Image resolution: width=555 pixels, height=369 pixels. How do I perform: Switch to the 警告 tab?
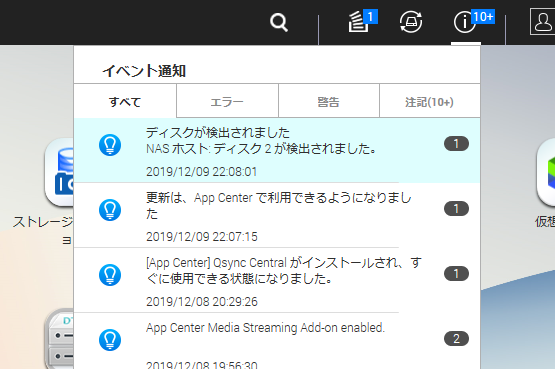[x=329, y=102]
